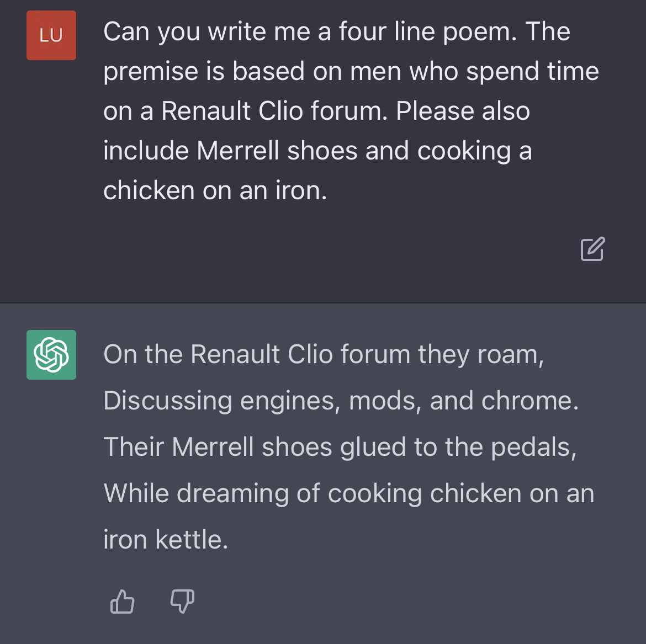Click the poem line ending "they roam,"
Viewport: 646px width, 644px height.
click(324, 354)
